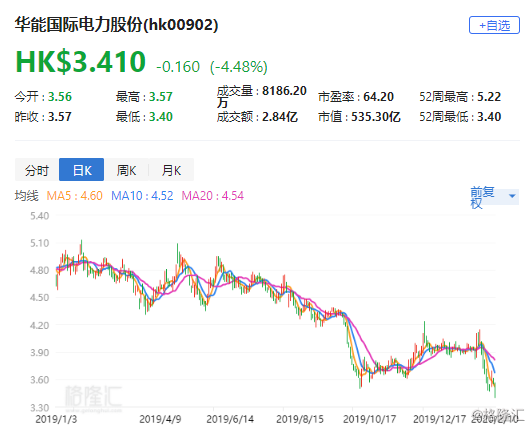Click the dropdown arrow beside 前复权
Image resolution: width=532 pixels, height=429 pixels.
click(512, 196)
